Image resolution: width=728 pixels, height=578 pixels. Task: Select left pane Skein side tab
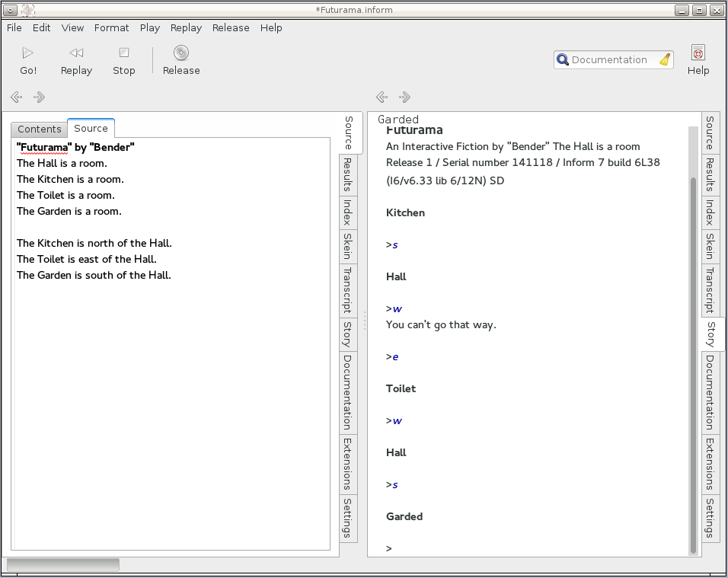click(347, 246)
